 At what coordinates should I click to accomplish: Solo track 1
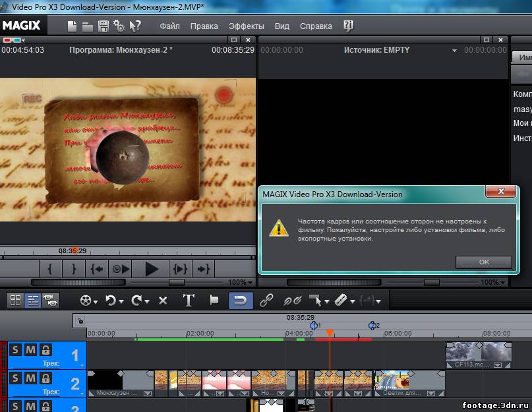pyautogui.click(x=15, y=349)
